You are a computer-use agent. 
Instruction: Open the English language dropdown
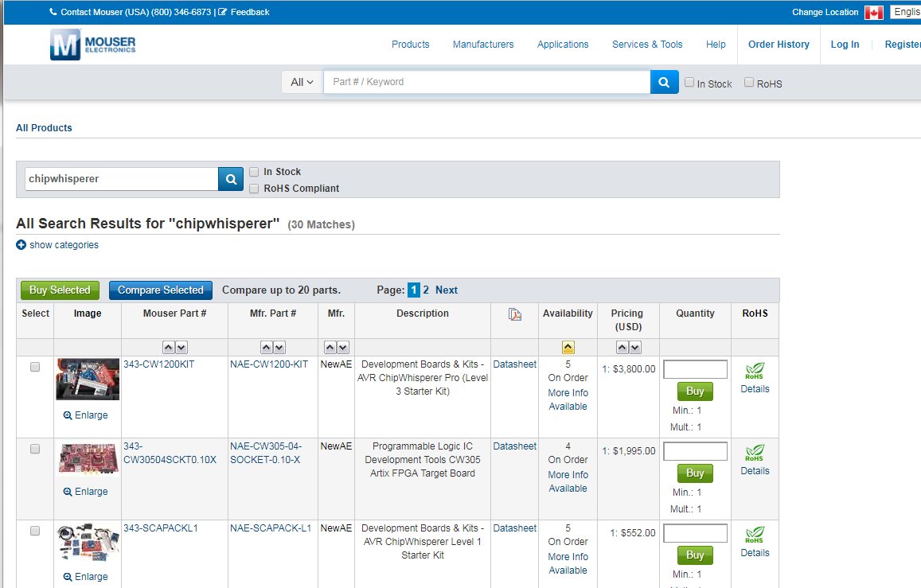906,12
